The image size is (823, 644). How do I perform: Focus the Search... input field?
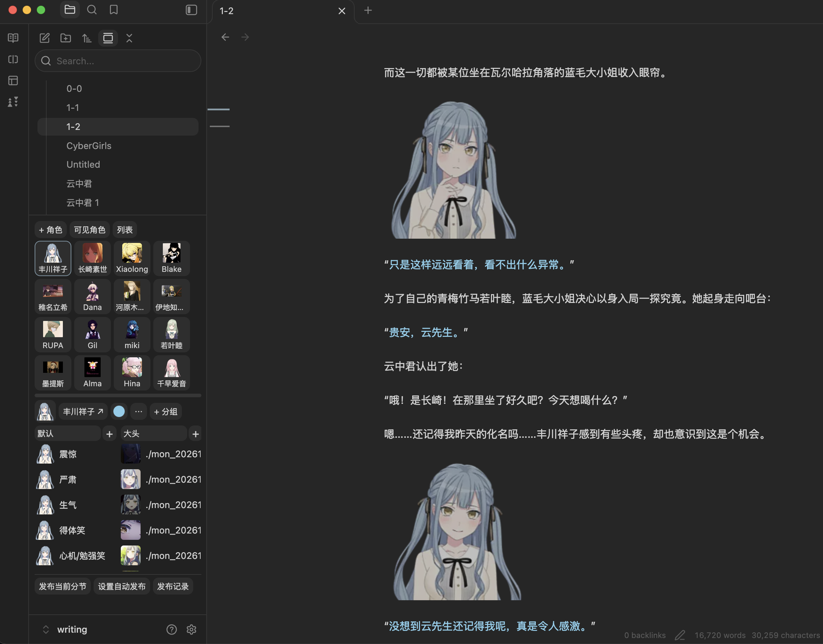click(x=118, y=61)
